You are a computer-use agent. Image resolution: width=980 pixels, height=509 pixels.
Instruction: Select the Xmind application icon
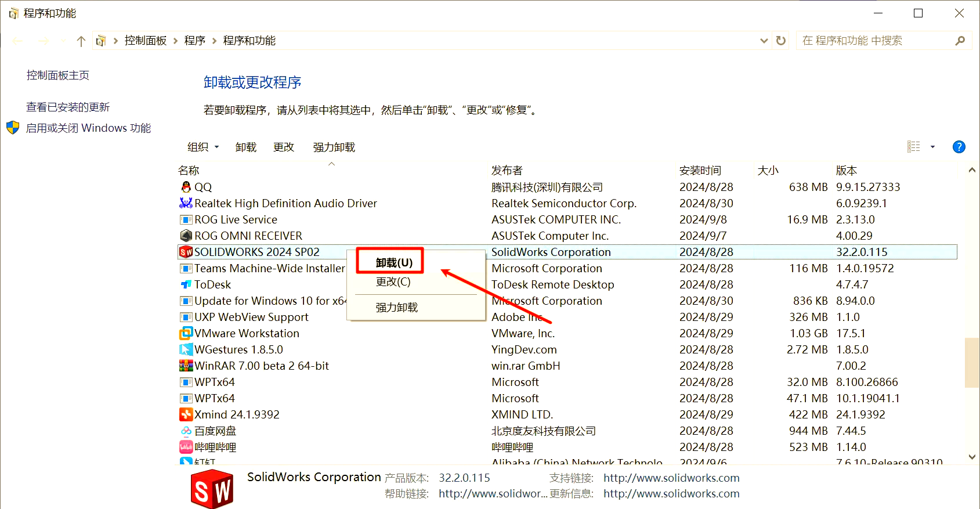(186, 414)
